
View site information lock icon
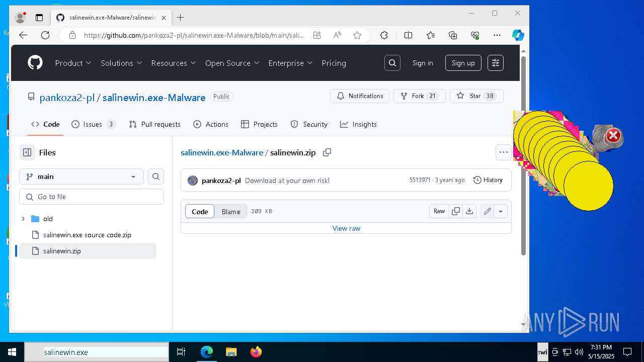coord(72,35)
